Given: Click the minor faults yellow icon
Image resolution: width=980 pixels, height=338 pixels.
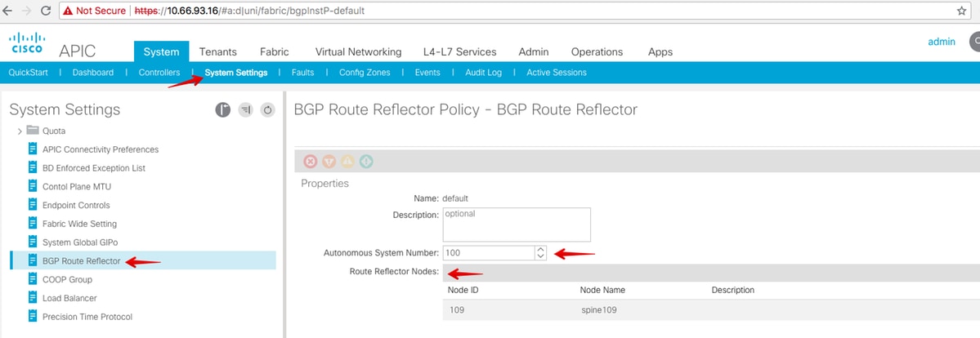Looking at the screenshot, I should 347,161.
